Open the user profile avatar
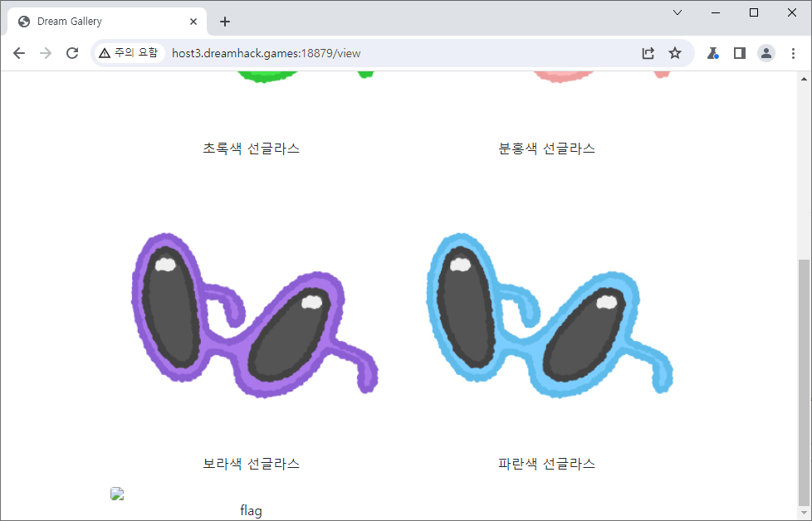The width and height of the screenshot is (812, 521). (x=766, y=53)
